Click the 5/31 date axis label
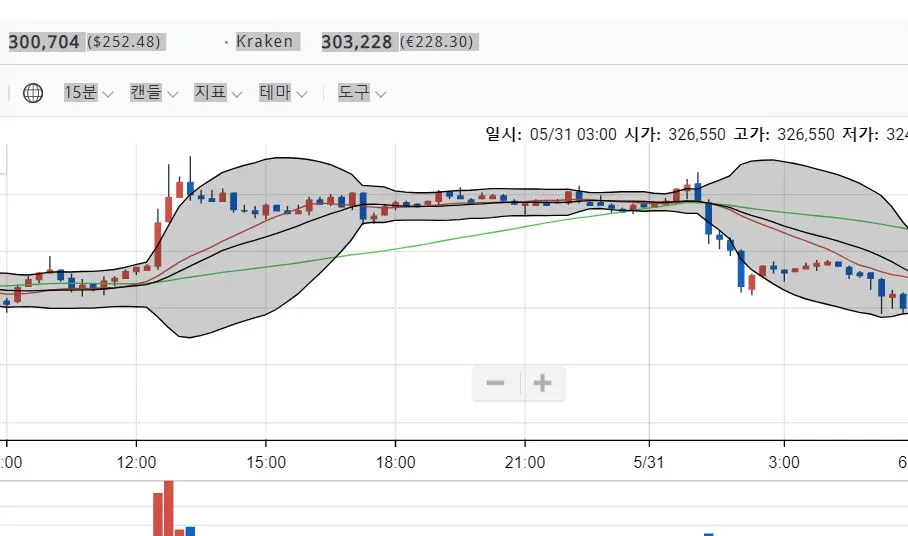This screenshot has height=536, width=908. click(x=649, y=462)
